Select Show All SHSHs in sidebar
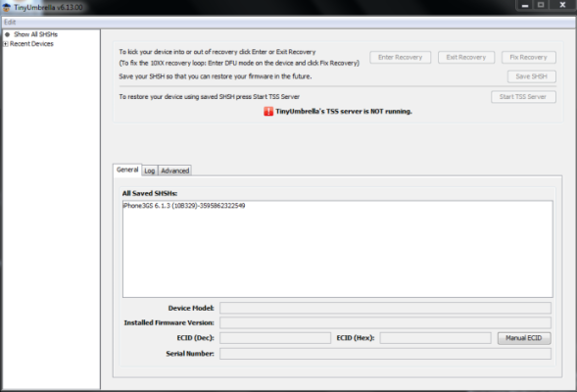Image resolution: width=577 pixels, height=392 pixels. click(x=35, y=34)
